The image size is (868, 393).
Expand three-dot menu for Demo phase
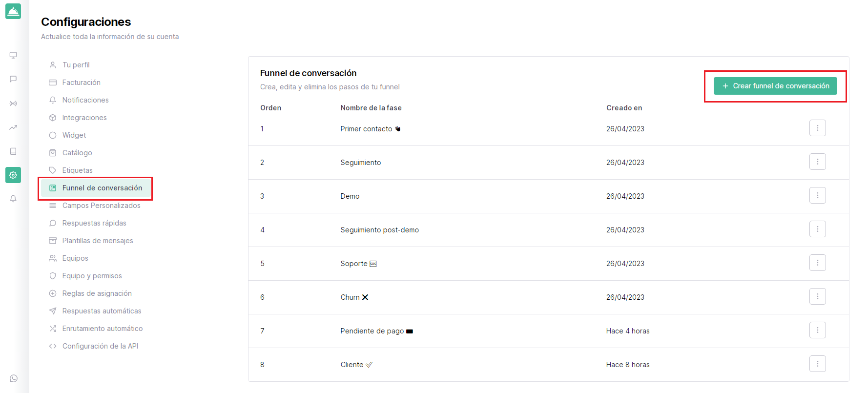coord(817,195)
